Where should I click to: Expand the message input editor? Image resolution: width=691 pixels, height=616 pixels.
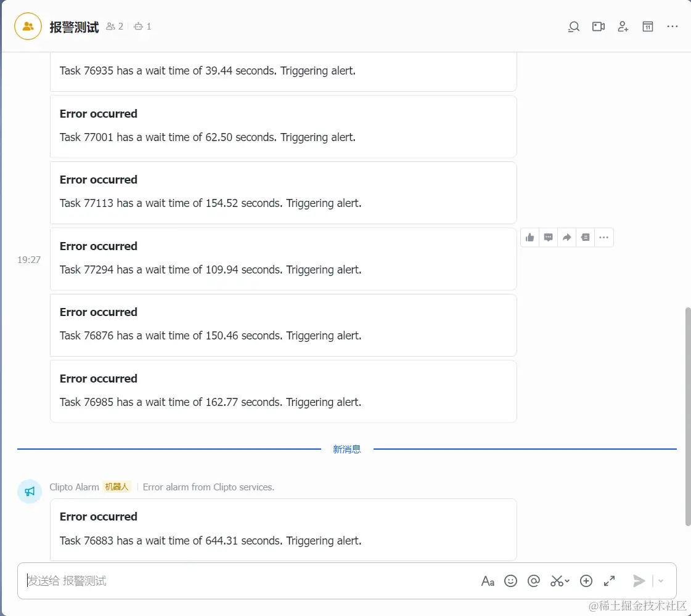pos(609,582)
